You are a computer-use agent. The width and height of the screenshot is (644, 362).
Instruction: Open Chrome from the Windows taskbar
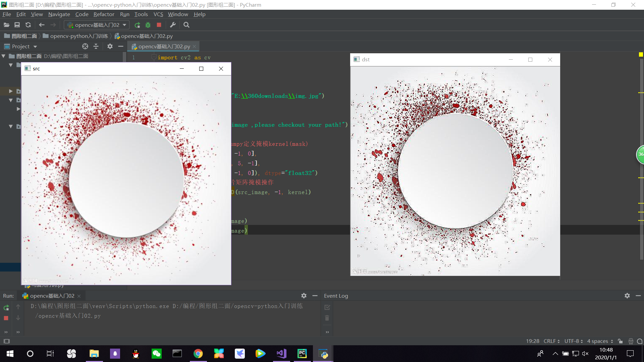click(198, 354)
